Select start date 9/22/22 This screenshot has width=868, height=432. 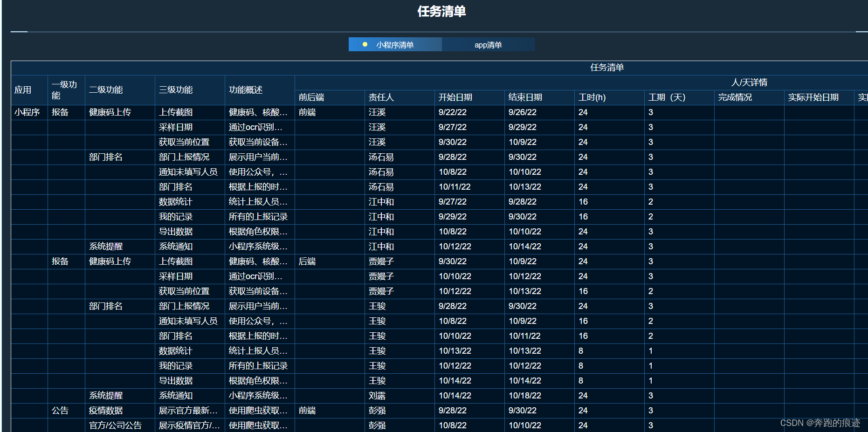pos(469,112)
